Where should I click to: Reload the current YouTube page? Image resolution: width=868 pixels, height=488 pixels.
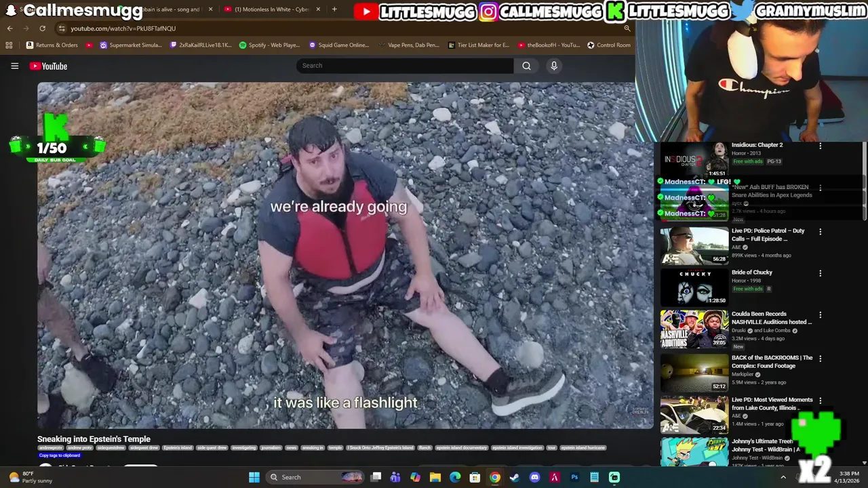(x=42, y=28)
